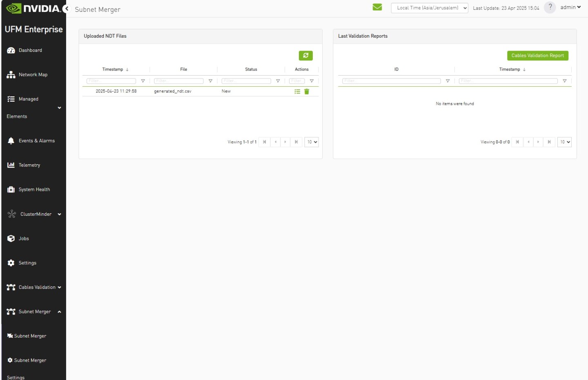
Task: Sort uploaded files by Timestamp column header
Action: [x=113, y=69]
